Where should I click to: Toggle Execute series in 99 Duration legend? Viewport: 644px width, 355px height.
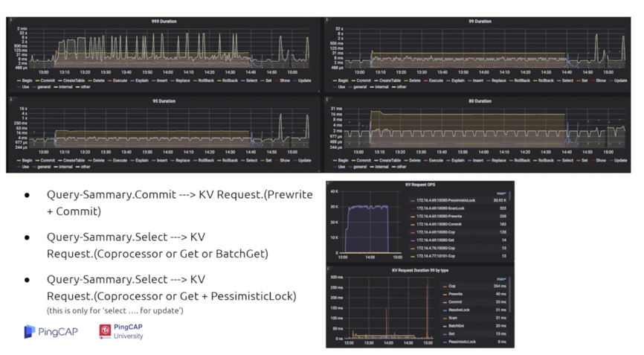tap(434, 81)
